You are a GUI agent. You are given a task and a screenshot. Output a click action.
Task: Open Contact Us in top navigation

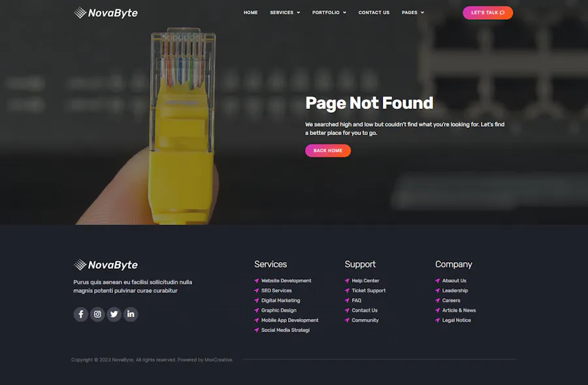click(374, 12)
